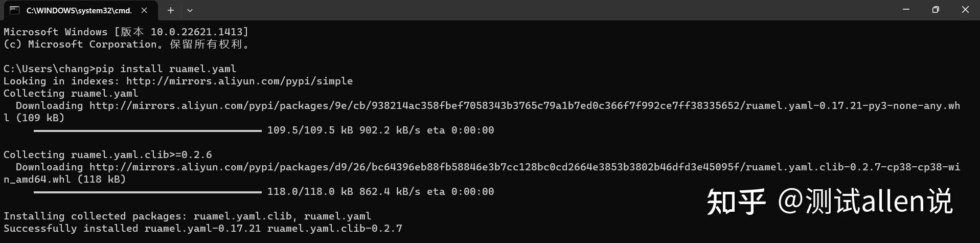980x243 pixels.
Task: Click the mirrors.aliyun.com/pypi/simple index URL
Action: [x=239, y=81]
